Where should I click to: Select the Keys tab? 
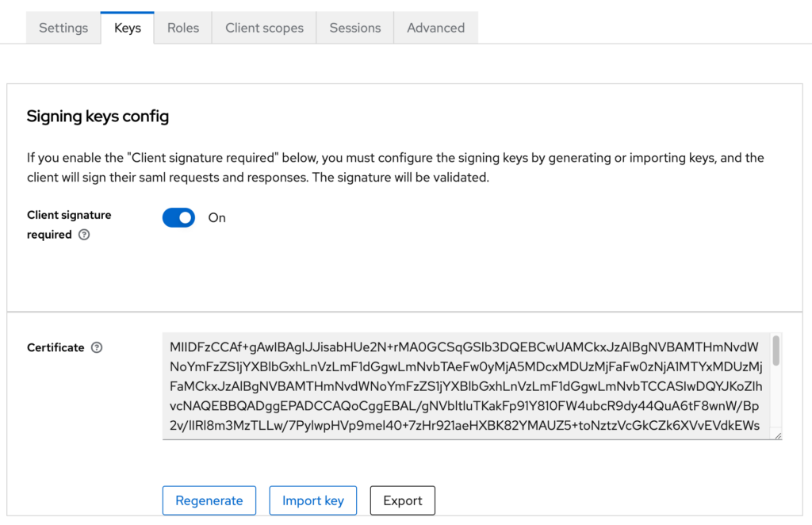(128, 28)
